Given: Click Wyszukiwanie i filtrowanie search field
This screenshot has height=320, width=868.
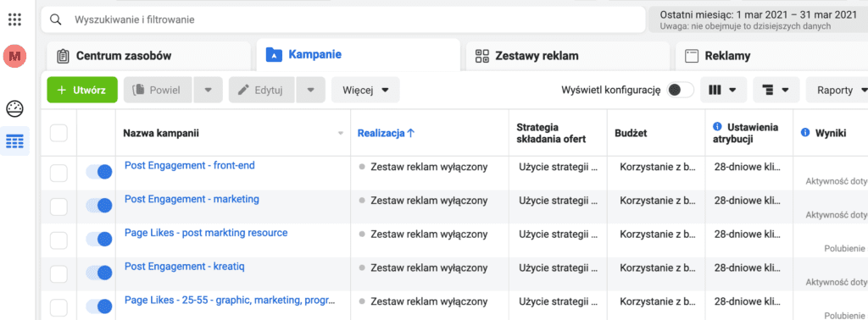Looking at the screenshot, I should coord(343,20).
